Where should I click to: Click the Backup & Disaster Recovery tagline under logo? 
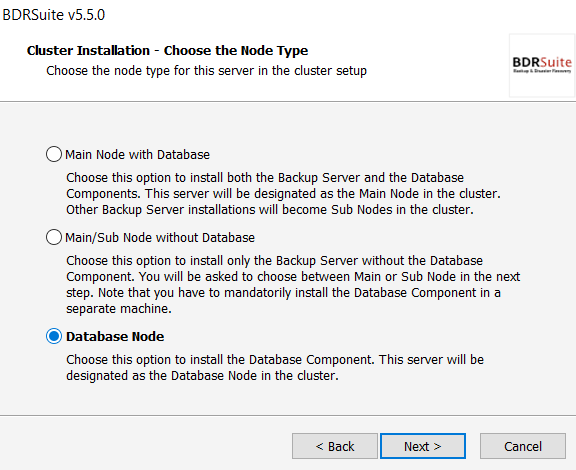pyautogui.click(x=542, y=71)
